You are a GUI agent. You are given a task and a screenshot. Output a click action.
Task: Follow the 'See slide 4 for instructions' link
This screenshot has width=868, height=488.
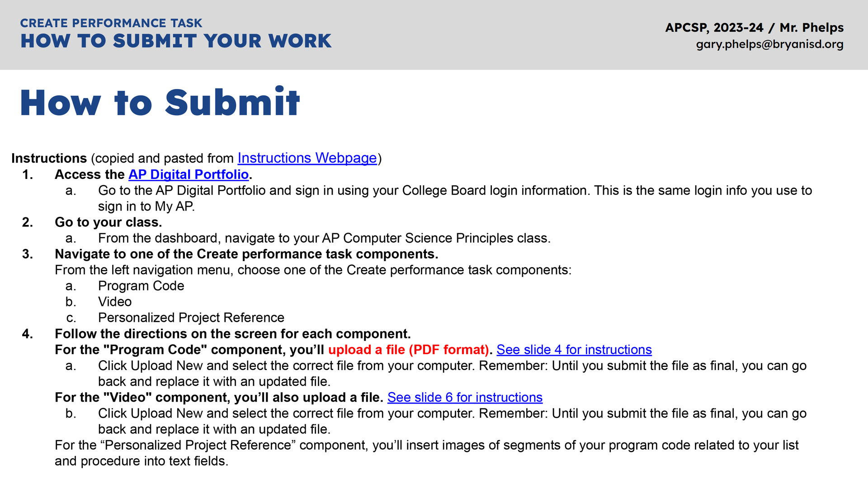point(574,350)
